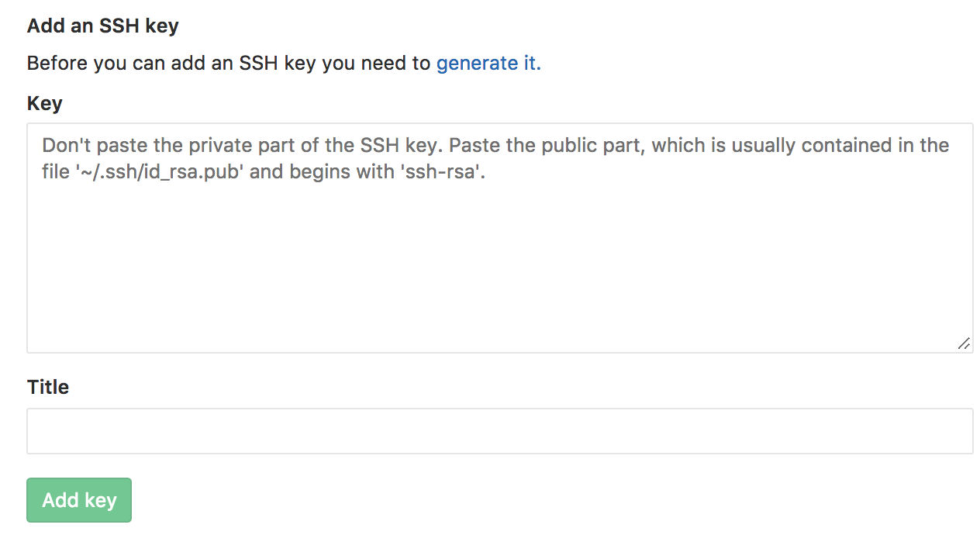Grab the Key textarea resize handle

tap(964, 343)
